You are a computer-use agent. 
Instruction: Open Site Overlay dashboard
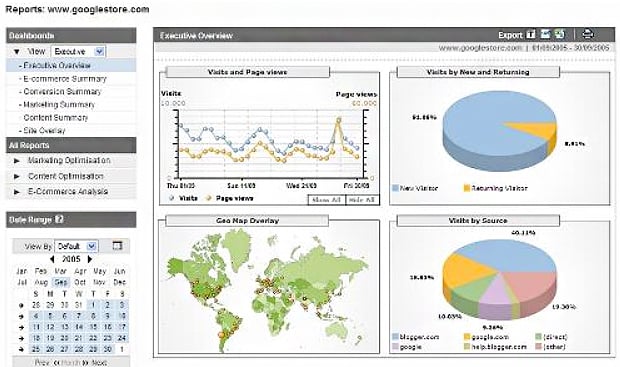44,131
